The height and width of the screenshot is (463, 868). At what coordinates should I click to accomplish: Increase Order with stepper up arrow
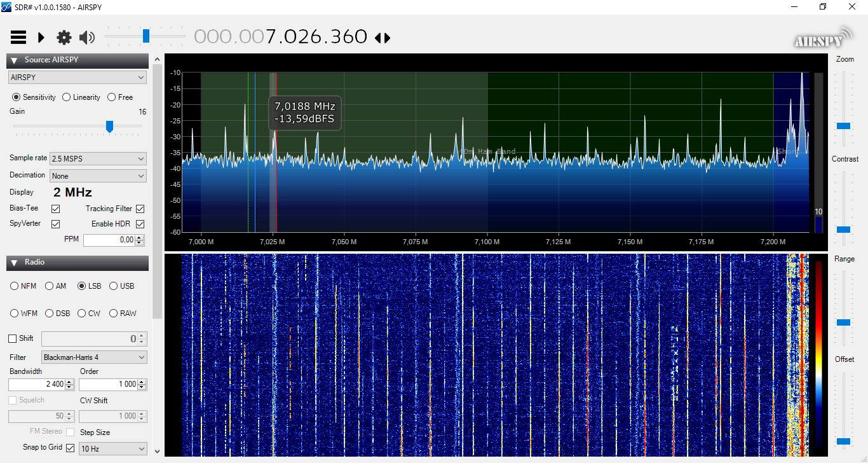coord(142,382)
